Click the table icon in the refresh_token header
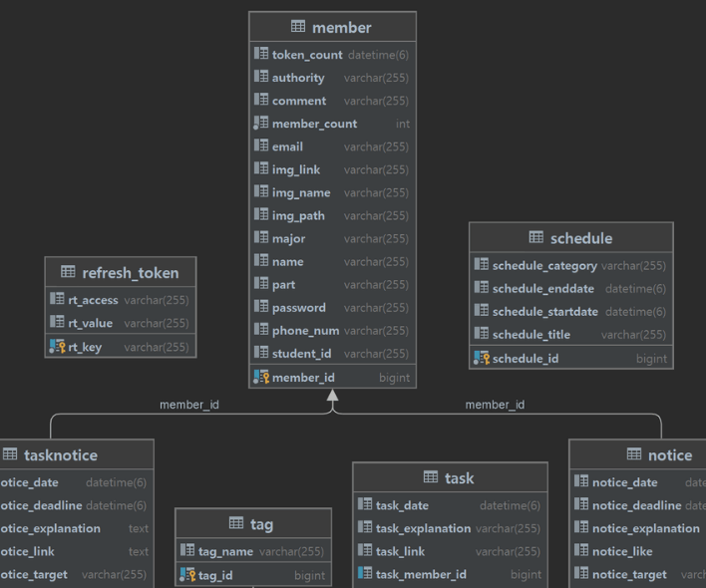Image resolution: width=706 pixels, height=588 pixels. point(68,272)
